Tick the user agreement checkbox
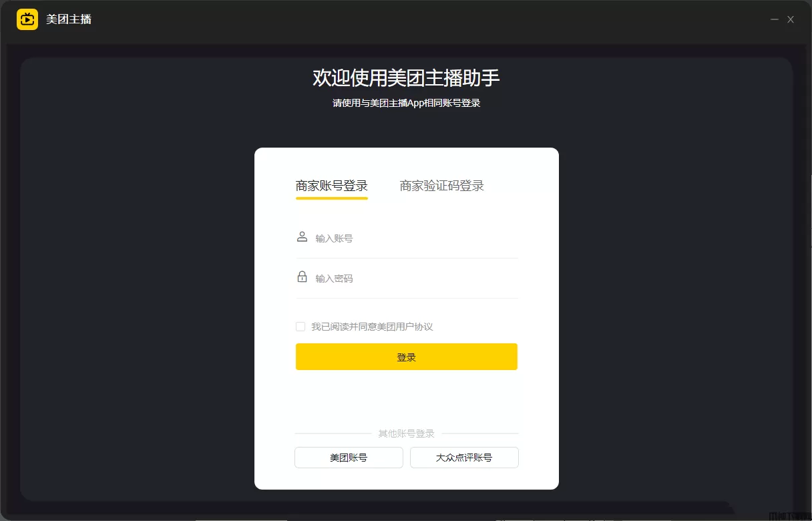 (x=300, y=327)
